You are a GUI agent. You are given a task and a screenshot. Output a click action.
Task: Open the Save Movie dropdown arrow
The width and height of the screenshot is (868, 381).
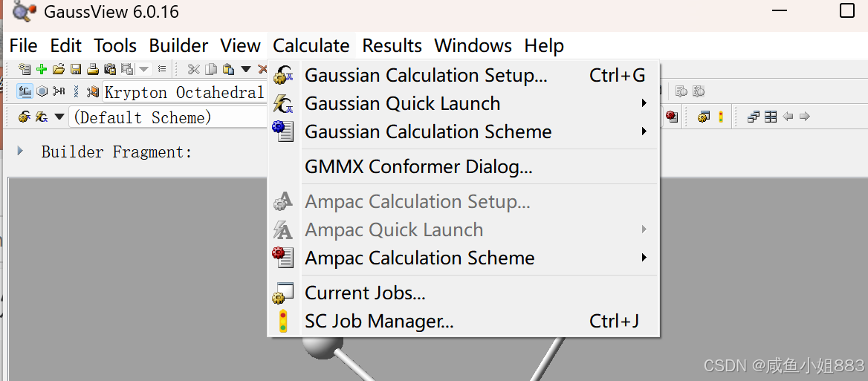click(144, 69)
